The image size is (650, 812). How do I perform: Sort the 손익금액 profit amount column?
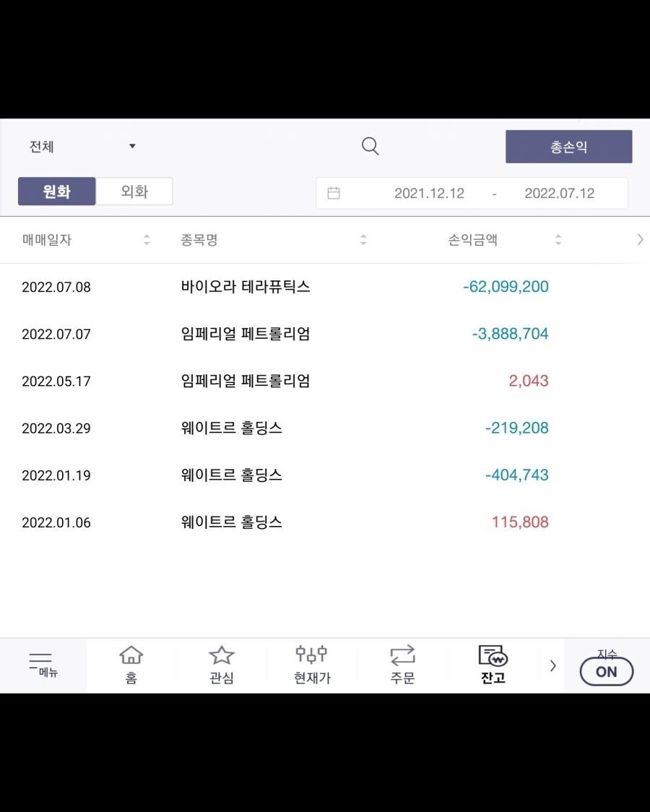click(558, 239)
